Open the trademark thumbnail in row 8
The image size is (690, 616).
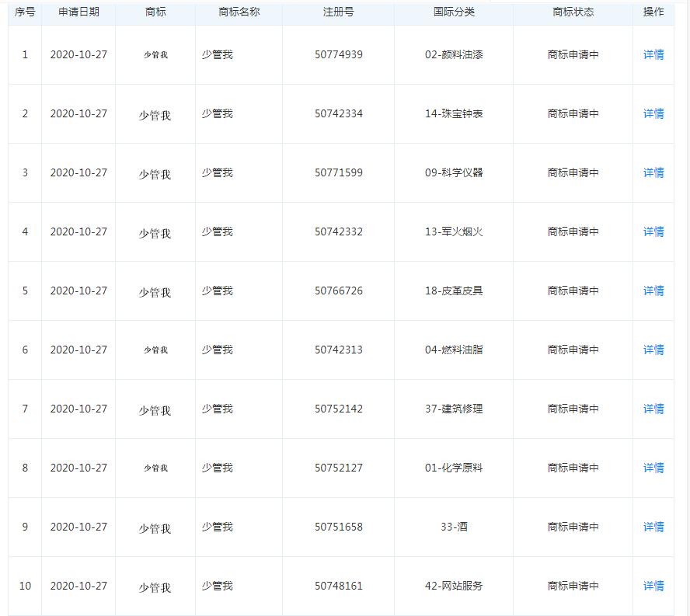pyautogui.click(x=155, y=468)
